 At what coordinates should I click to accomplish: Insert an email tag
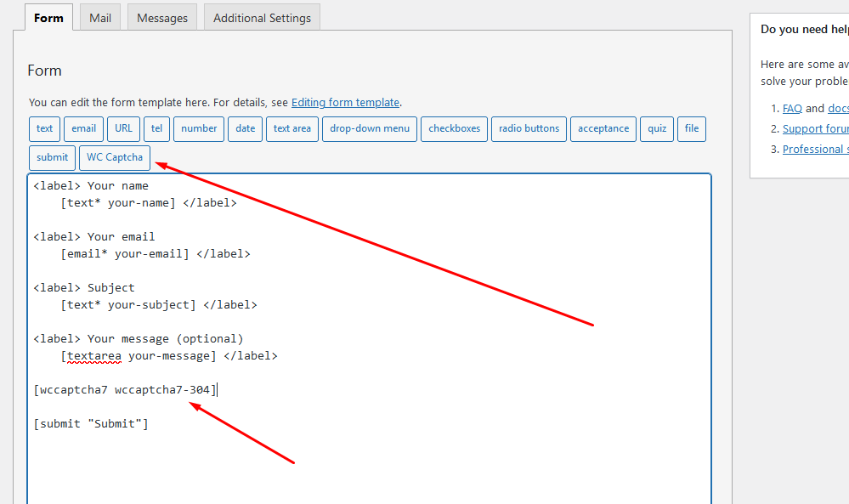(x=84, y=129)
